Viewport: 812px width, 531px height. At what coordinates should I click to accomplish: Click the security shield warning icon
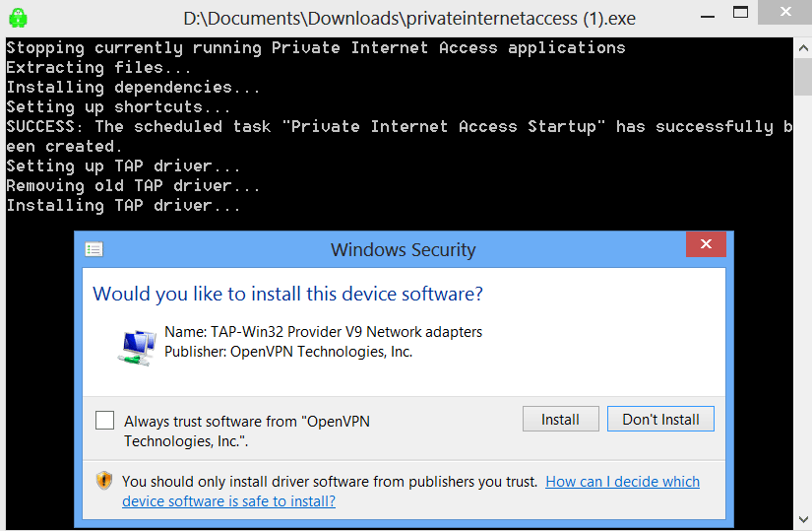click(x=104, y=481)
